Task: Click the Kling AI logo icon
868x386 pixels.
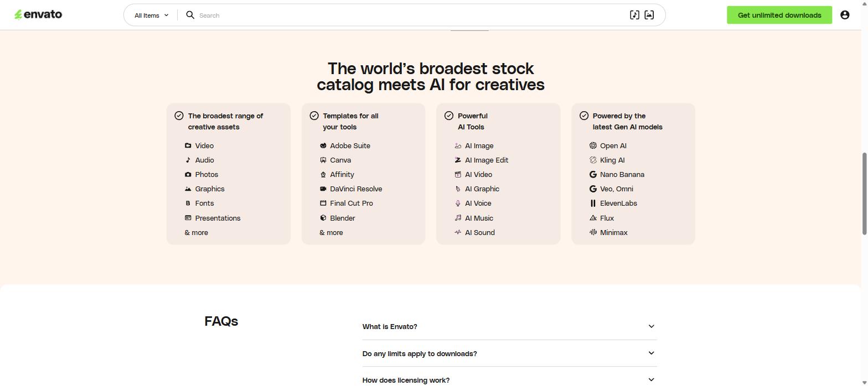Action: point(593,160)
